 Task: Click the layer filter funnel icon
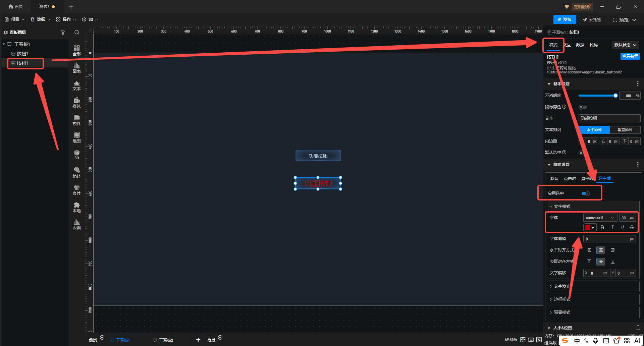pos(63,33)
